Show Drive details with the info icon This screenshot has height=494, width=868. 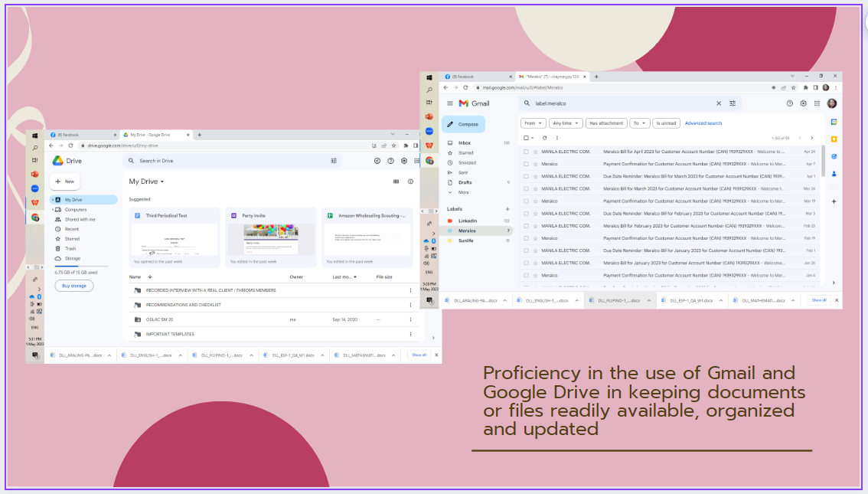click(411, 182)
